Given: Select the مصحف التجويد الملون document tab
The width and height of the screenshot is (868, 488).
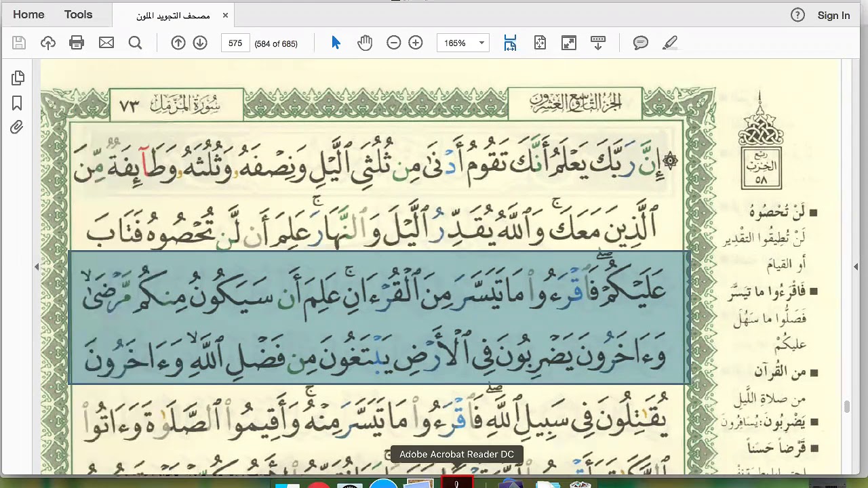Looking at the screenshot, I should (173, 16).
